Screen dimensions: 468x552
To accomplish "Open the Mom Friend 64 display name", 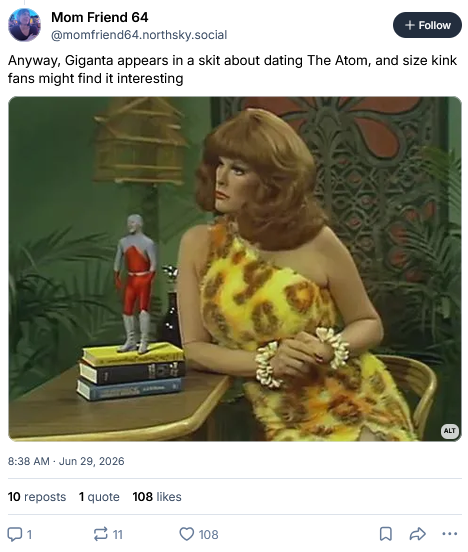I will (x=100, y=17).
